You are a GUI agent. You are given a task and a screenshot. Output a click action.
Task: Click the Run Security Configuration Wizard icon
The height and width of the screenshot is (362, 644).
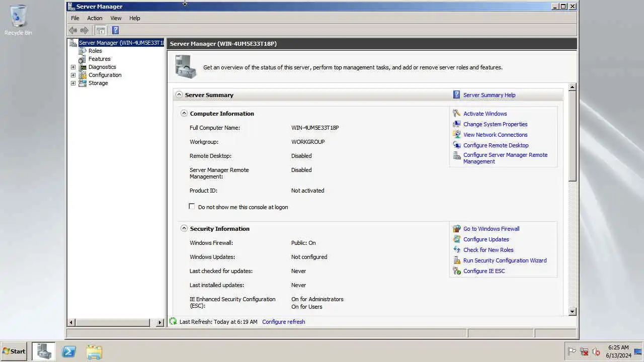click(456, 260)
